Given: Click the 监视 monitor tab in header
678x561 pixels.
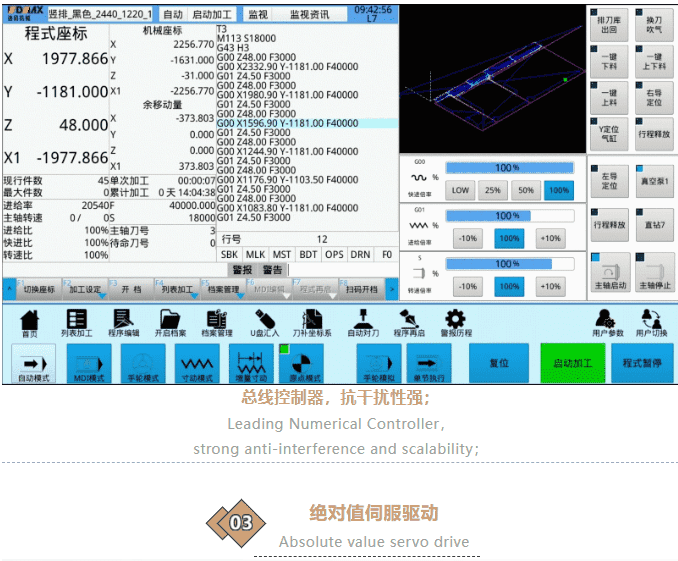Looking at the screenshot, I should tap(258, 15).
